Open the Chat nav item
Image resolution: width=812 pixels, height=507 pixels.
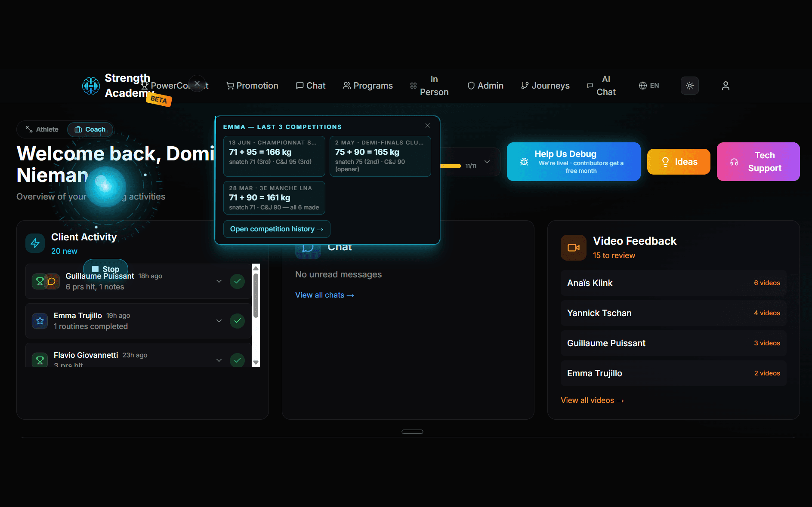pos(311,86)
